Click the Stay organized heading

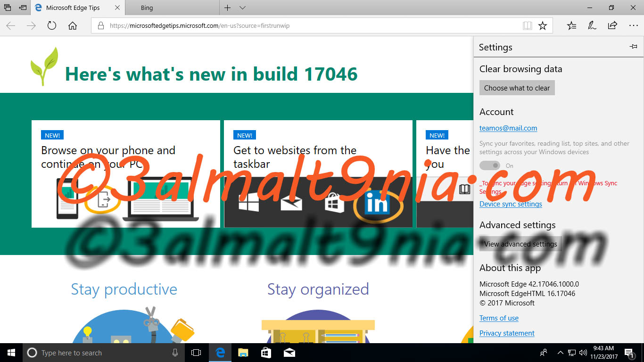point(318,289)
